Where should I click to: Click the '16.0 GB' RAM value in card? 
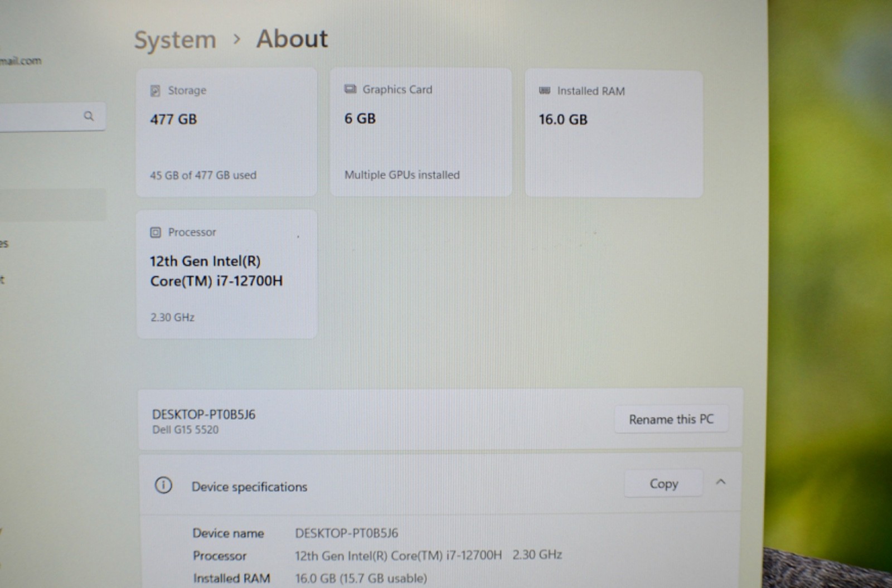[x=563, y=120]
